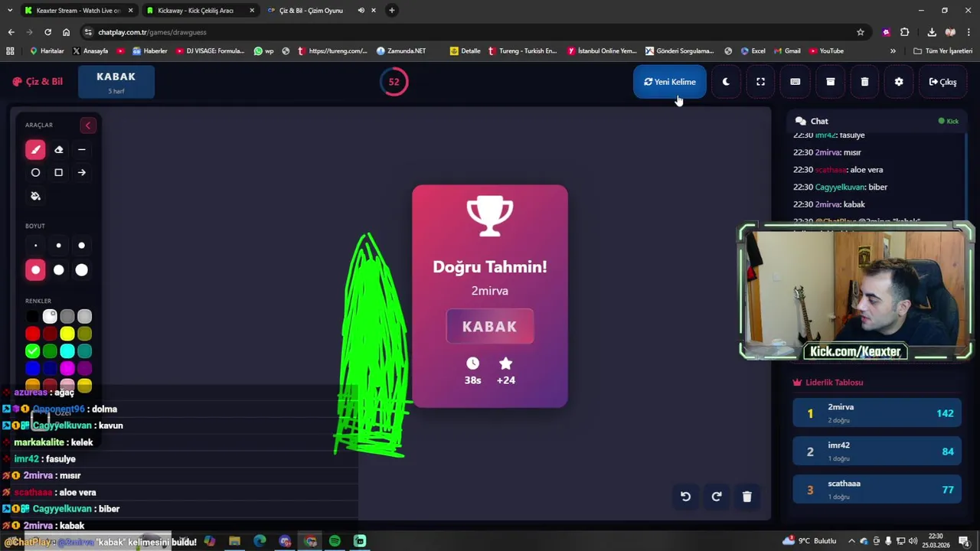This screenshot has width=980, height=551.
Task: Click the trophy icon on the result card
Action: [x=490, y=217]
